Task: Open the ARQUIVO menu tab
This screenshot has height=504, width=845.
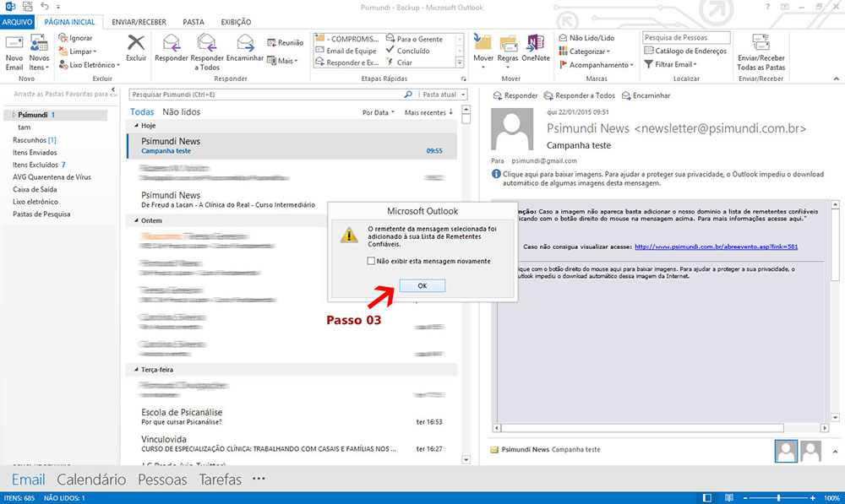Action: [16, 22]
